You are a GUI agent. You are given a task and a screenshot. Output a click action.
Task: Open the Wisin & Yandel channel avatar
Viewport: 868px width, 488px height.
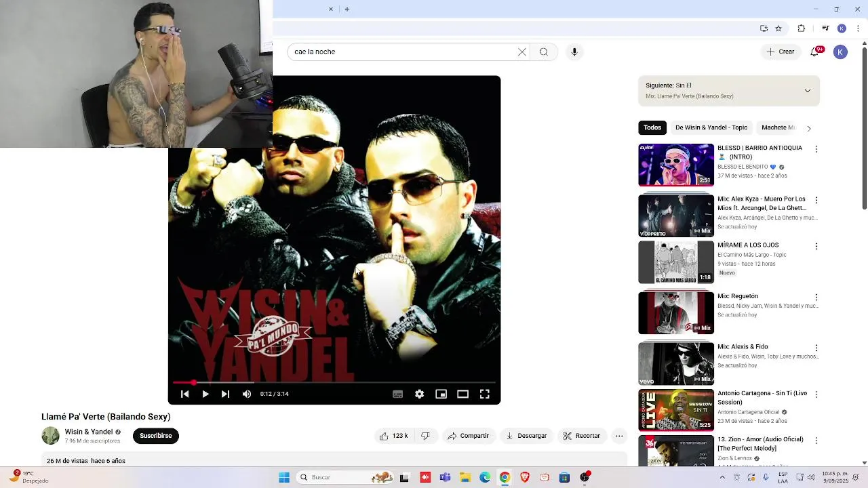pos(50,436)
